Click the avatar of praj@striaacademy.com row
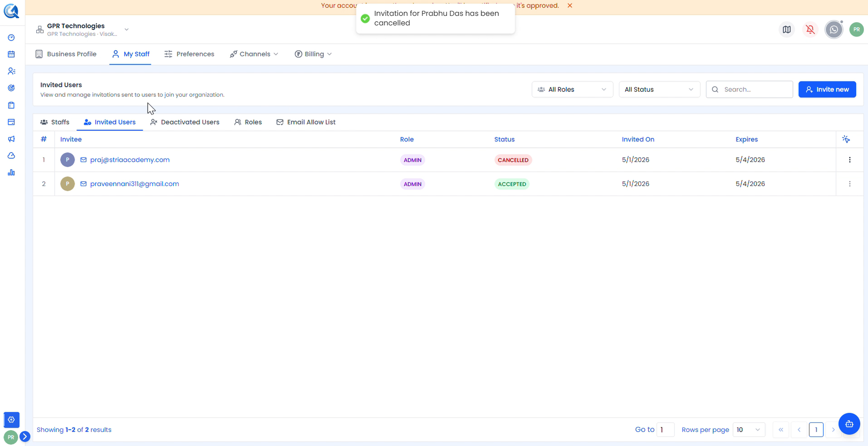The height and width of the screenshot is (446, 868). [67, 160]
